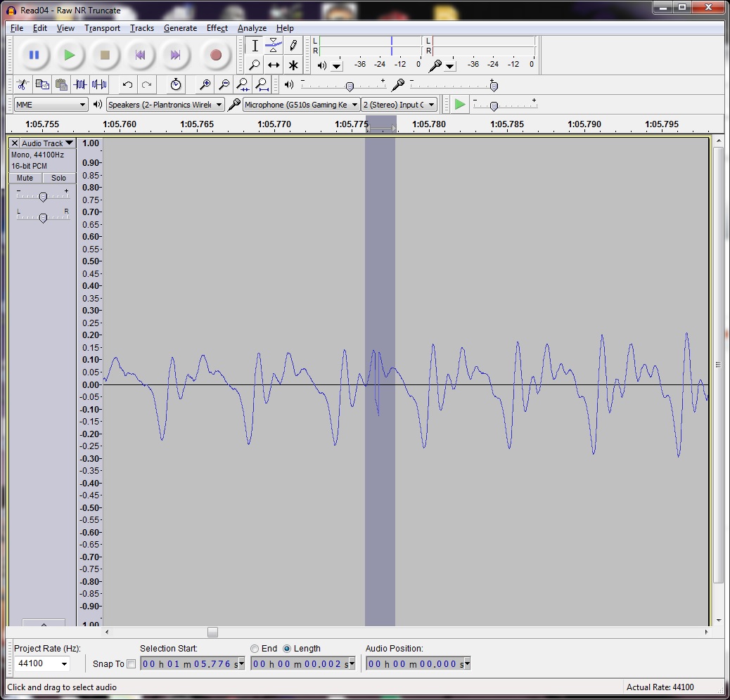The width and height of the screenshot is (730, 700).
Task: Select the Length radio button
Action: pyautogui.click(x=287, y=649)
